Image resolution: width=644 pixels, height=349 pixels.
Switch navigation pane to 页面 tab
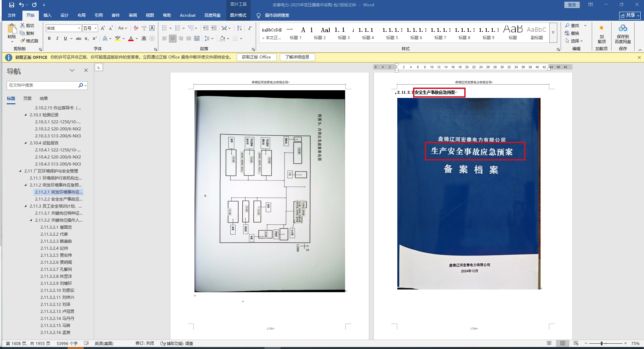pos(27,99)
